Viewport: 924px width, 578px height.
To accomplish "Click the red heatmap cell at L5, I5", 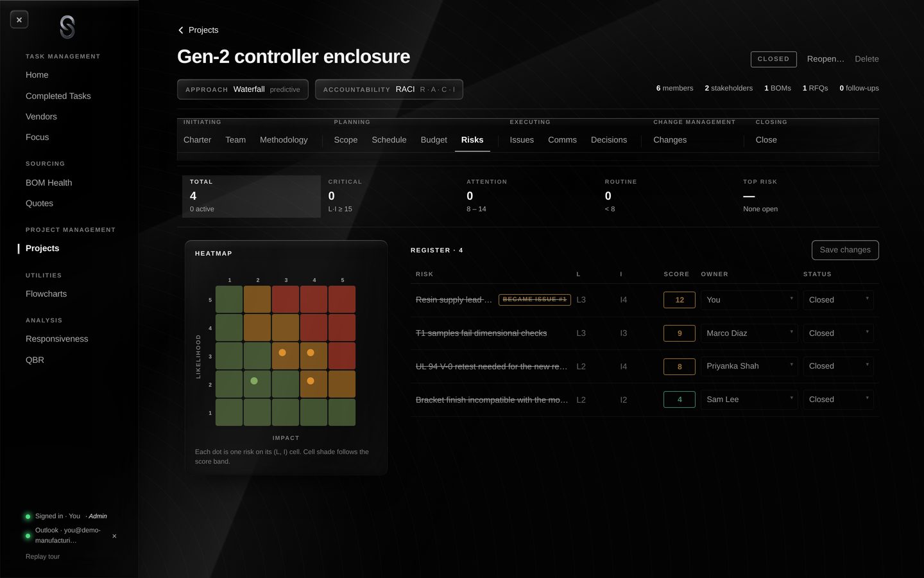I will click(x=342, y=299).
